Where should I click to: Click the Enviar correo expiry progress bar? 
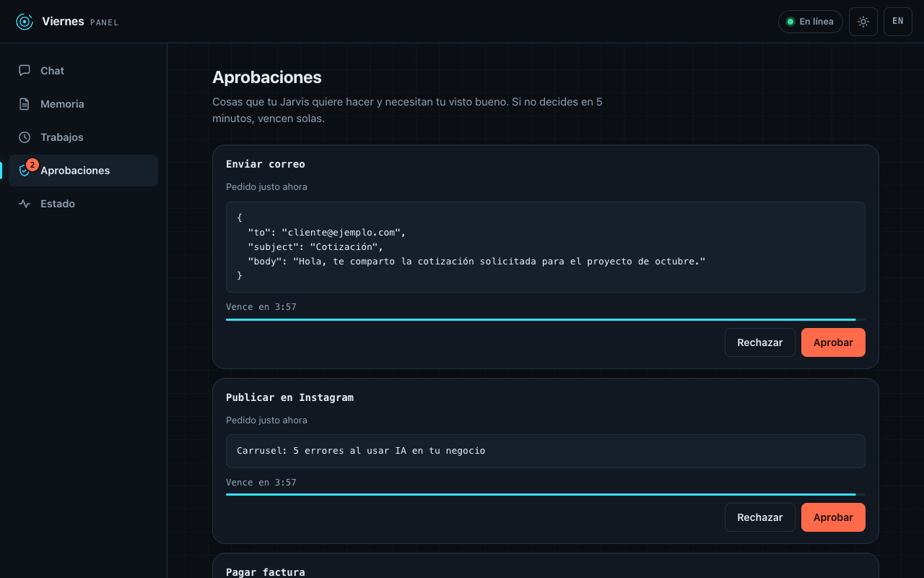[x=546, y=319]
